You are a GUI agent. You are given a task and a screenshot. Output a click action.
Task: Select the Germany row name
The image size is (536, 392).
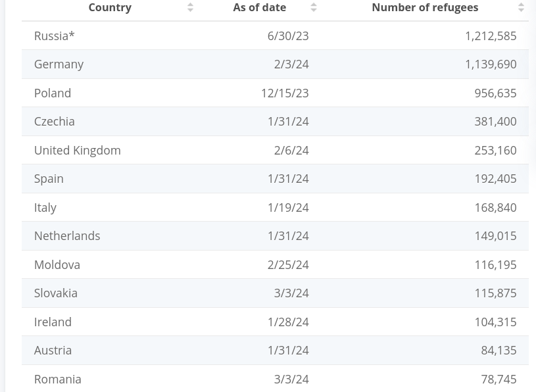pyautogui.click(x=59, y=64)
